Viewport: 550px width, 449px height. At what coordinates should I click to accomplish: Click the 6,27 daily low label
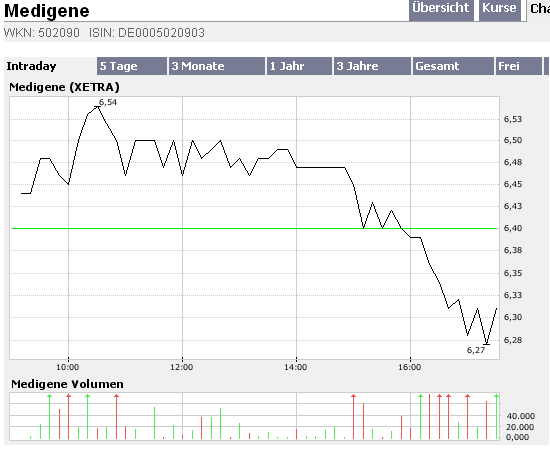click(x=476, y=350)
